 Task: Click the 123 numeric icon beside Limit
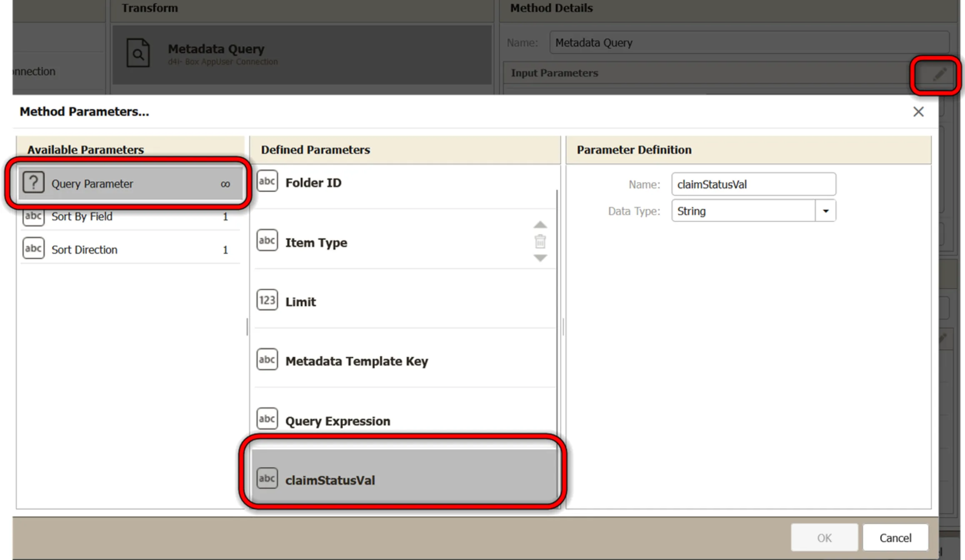click(267, 300)
